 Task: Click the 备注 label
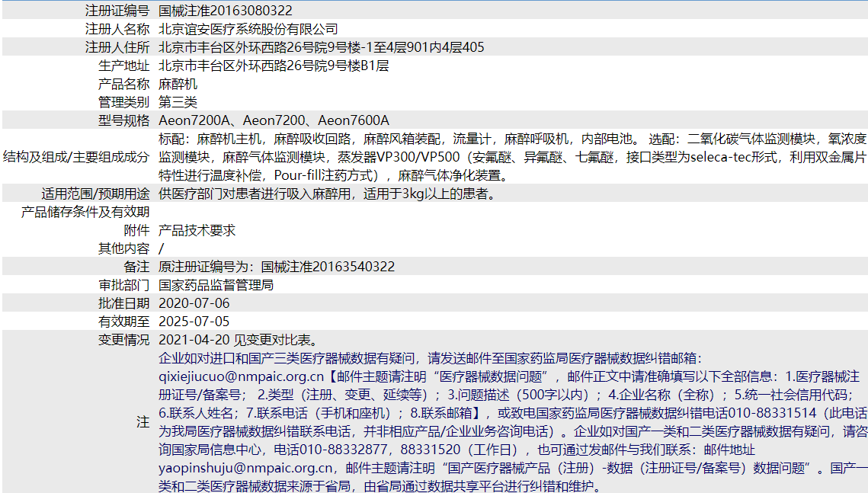136,266
